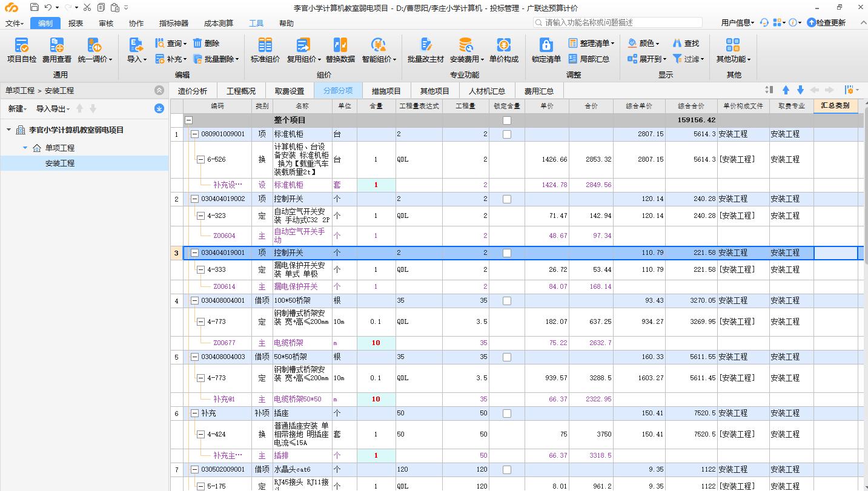
Task: Click 局部汇总 (partial summary)
Action: pos(589,59)
